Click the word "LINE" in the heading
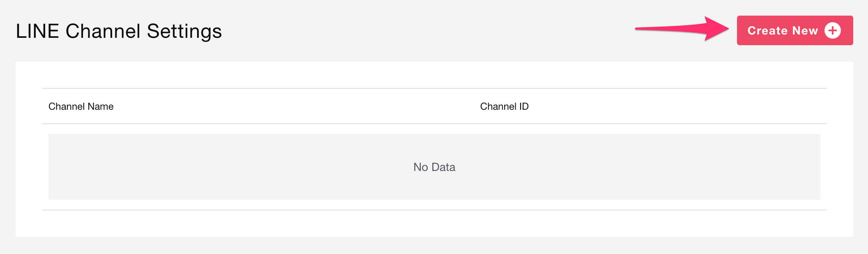 [37, 31]
